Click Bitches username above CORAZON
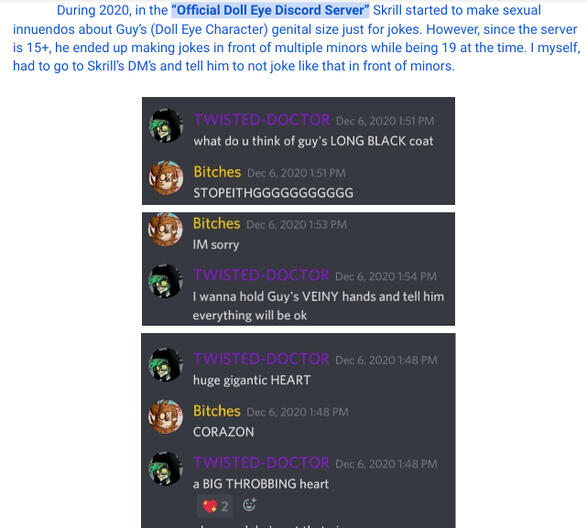The height and width of the screenshot is (528, 587). (216, 411)
